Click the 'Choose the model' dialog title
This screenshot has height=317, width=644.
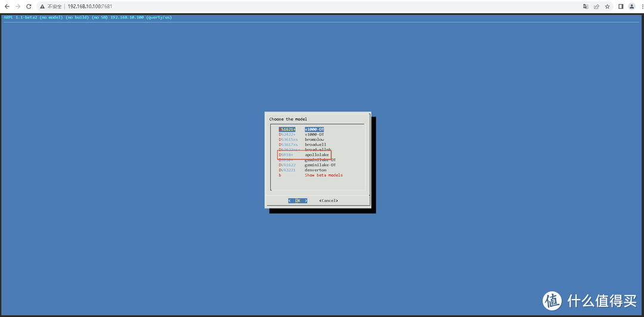[x=288, y=119]
